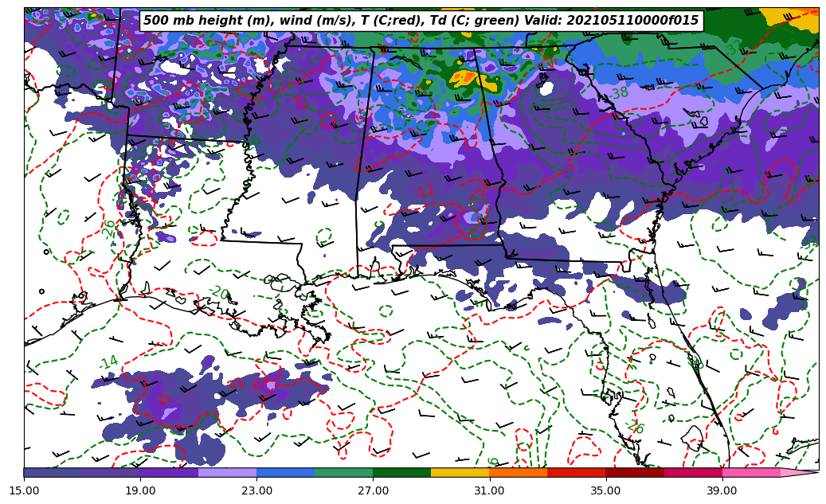Click the green -20 contour label
The height and width of the screenshot is (504, 826).
[218, 292]
